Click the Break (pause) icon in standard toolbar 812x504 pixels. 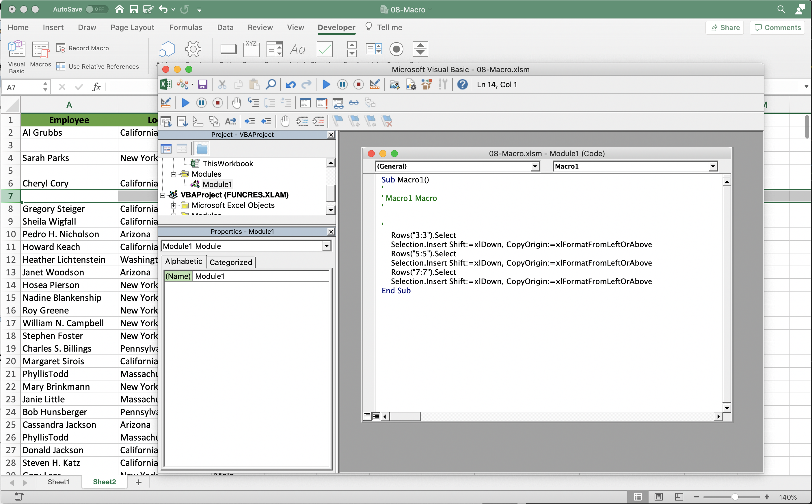click(342, 85)
